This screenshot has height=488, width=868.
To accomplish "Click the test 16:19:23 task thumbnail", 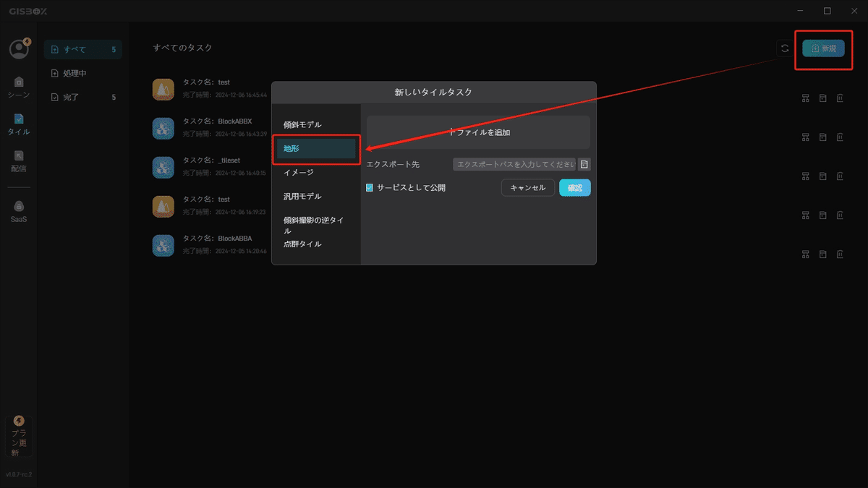I will point(163,206).
